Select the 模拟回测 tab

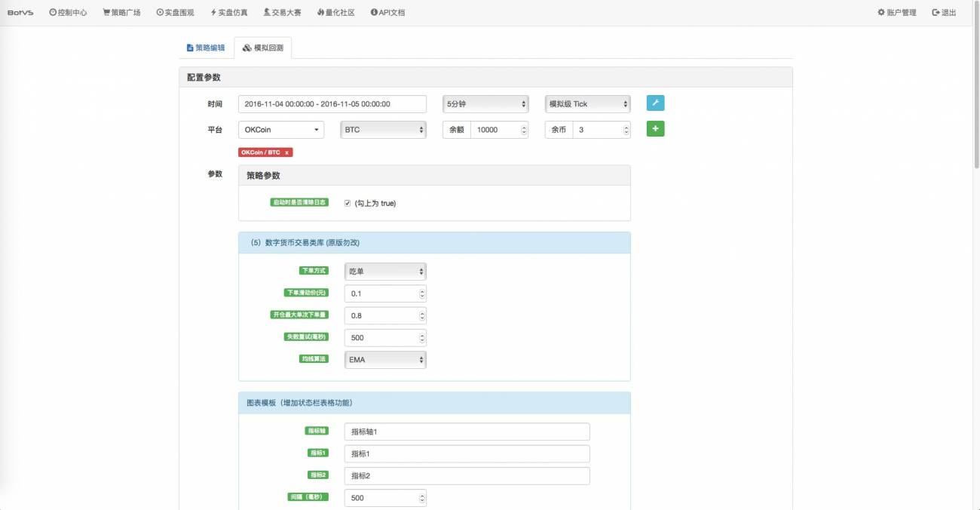point(263,48)
